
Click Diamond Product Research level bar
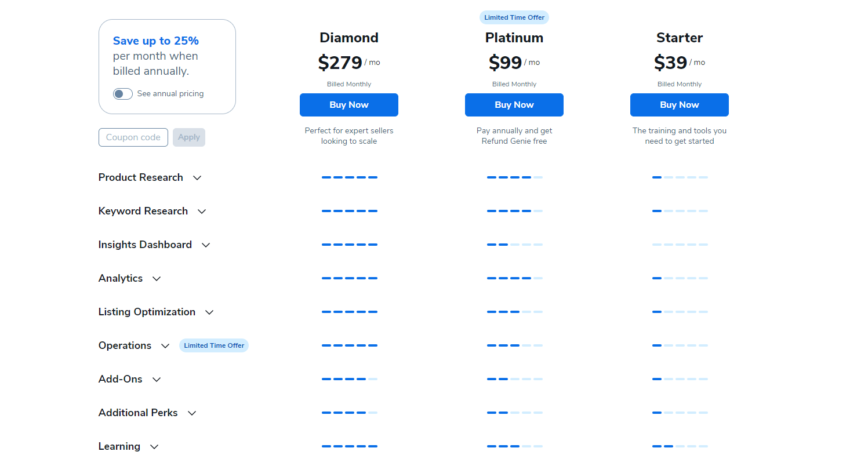click(x=349, y=177)
